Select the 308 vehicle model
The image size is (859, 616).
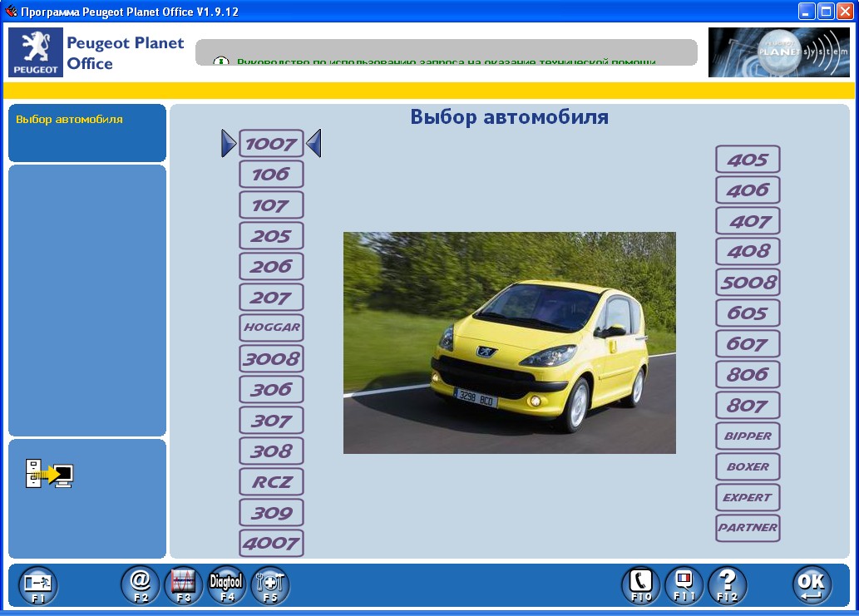point(271,451)
